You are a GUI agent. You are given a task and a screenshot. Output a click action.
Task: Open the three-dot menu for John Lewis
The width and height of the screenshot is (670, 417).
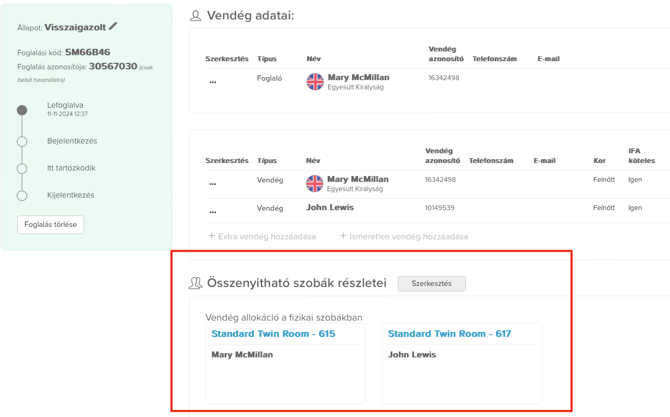coord(212,210)
